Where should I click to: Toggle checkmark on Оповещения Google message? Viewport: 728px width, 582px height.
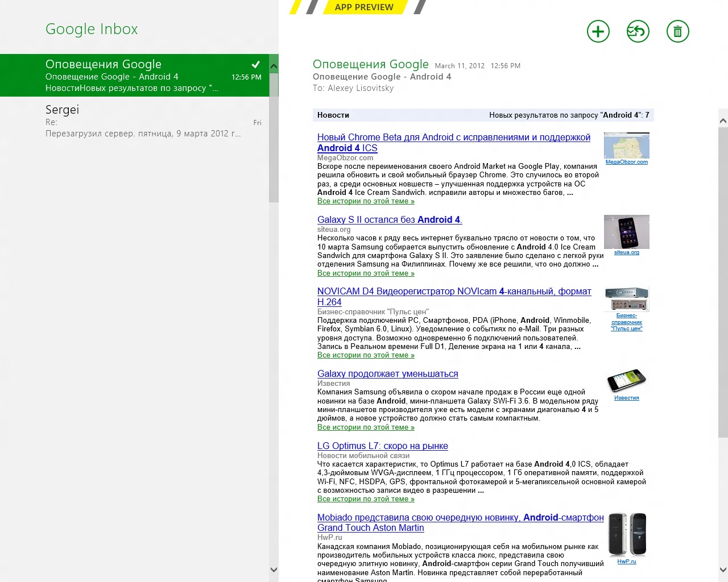coord(256,64)
